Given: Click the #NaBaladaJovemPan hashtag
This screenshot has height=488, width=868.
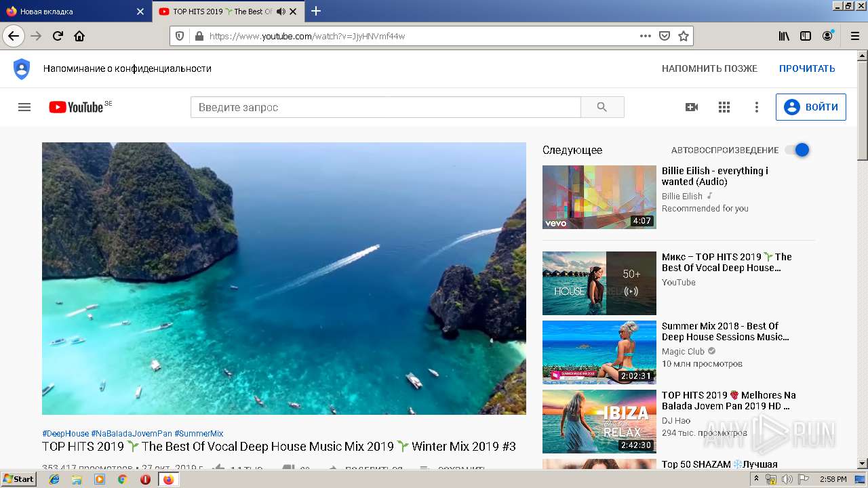Looking at the screenshot, I should (132, 434).
